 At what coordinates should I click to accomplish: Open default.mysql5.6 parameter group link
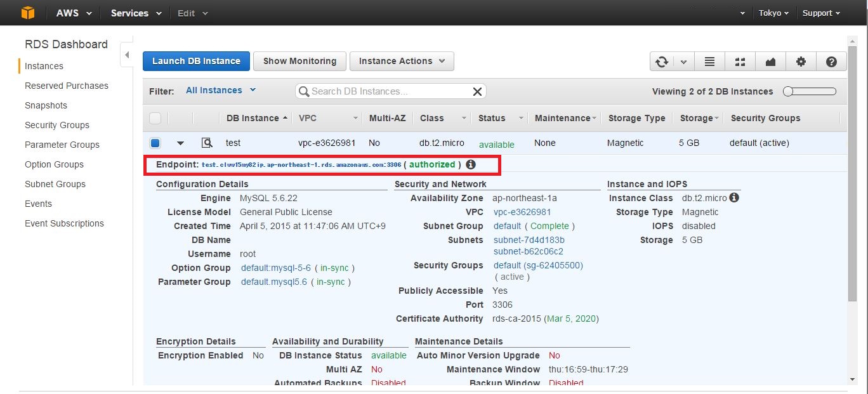pyautogui.click(x=274, y=282)
